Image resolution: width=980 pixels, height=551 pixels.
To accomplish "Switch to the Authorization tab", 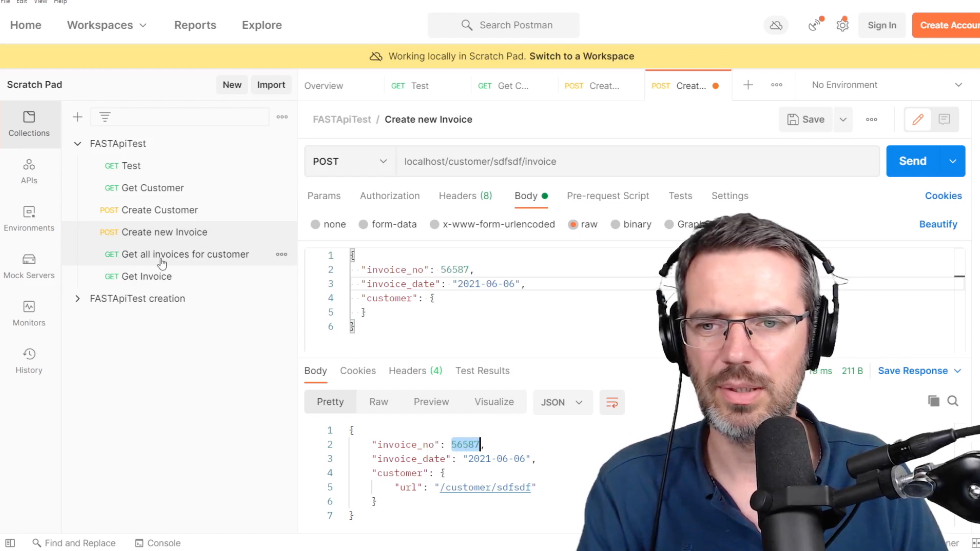I will tap(390, 196).
